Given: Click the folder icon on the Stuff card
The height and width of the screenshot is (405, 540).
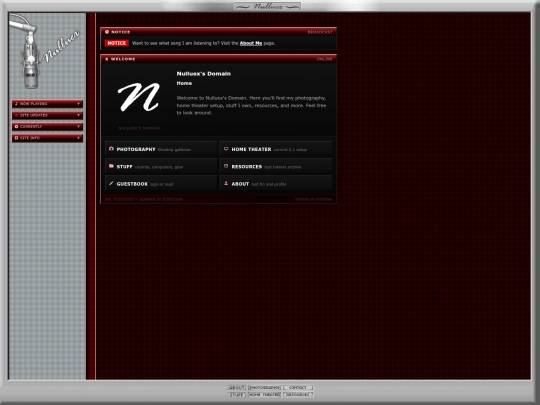Looking at the screenshot, I should click(111, 166).
